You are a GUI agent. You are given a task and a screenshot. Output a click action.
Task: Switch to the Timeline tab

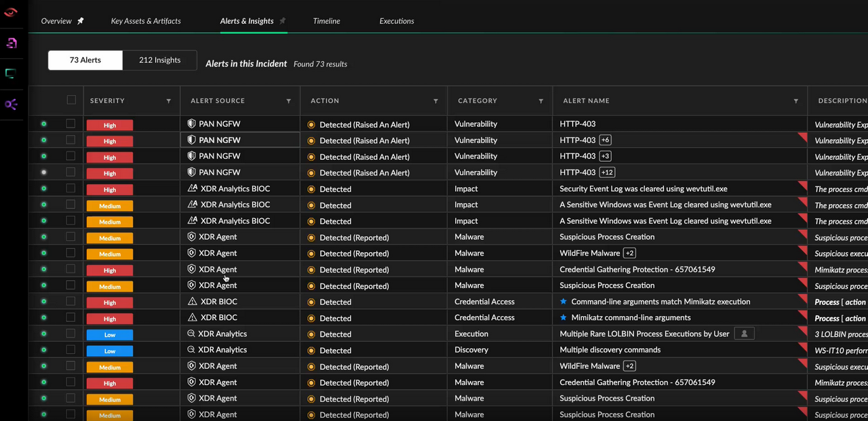[x=326, y=21]
